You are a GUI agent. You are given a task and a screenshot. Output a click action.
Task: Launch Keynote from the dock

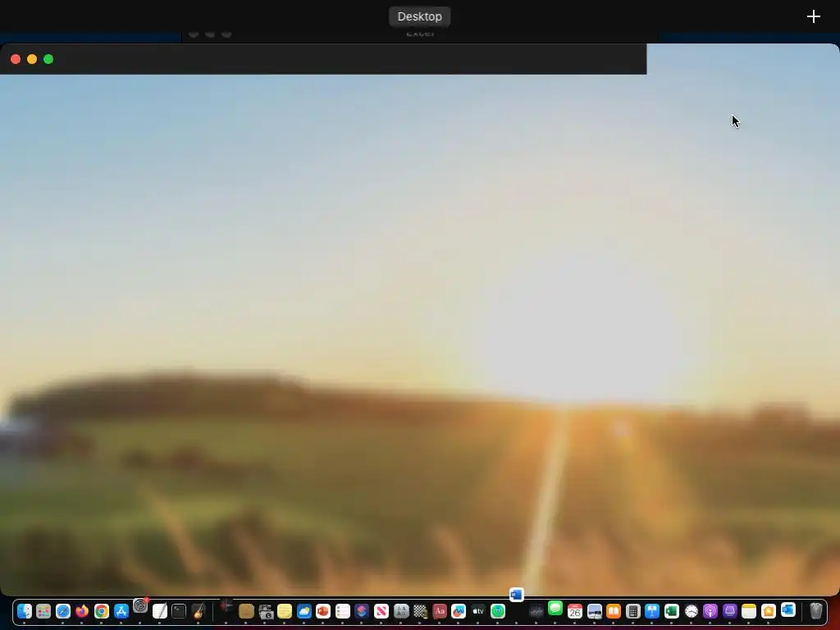pyautogui.click(x=652, y=611)
